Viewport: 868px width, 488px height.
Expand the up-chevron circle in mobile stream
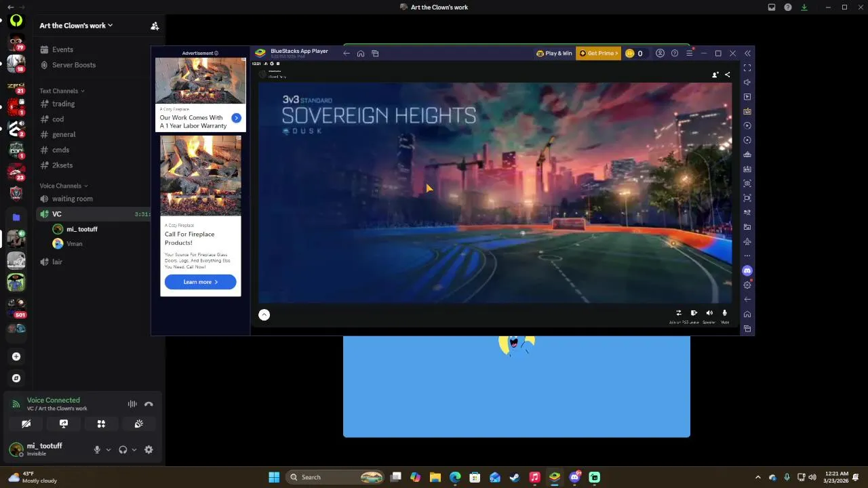click(264, 314)
